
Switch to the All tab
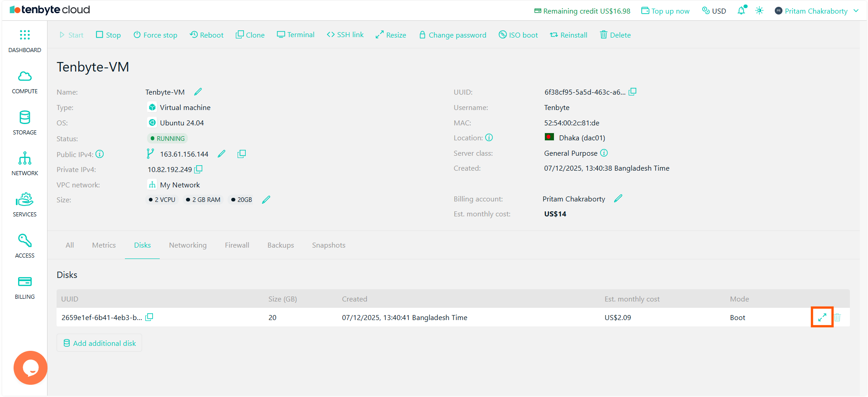click(x=70, y=245)
